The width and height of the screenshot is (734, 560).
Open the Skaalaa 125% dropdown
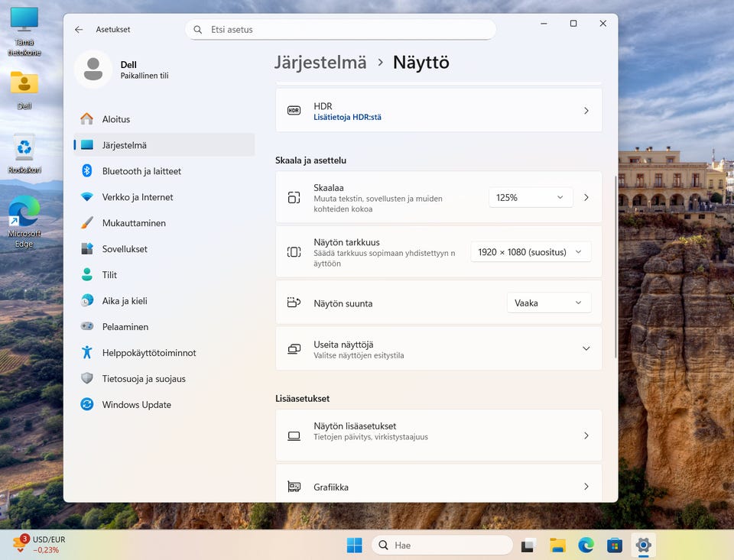tap(531, 197)
